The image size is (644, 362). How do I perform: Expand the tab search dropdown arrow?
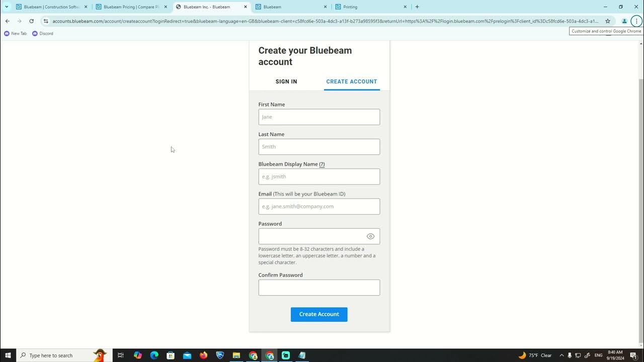[x=7, y=7]
